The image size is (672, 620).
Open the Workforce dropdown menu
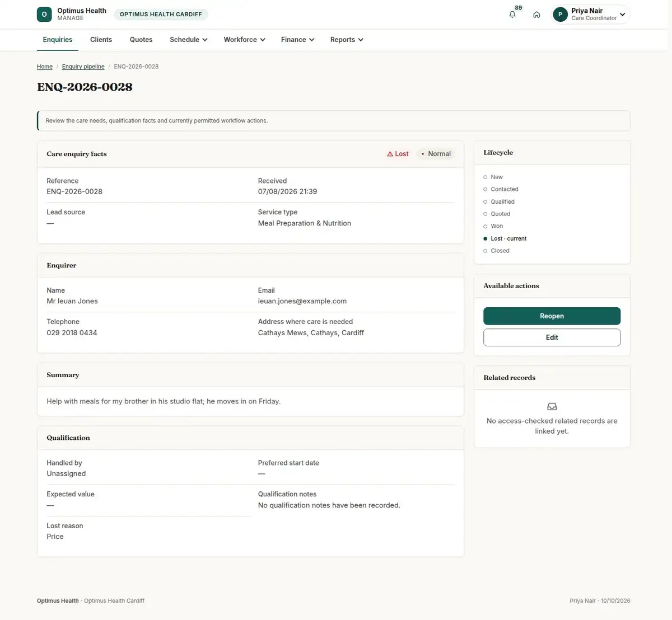pyautogui.click(x=245, y=40)
